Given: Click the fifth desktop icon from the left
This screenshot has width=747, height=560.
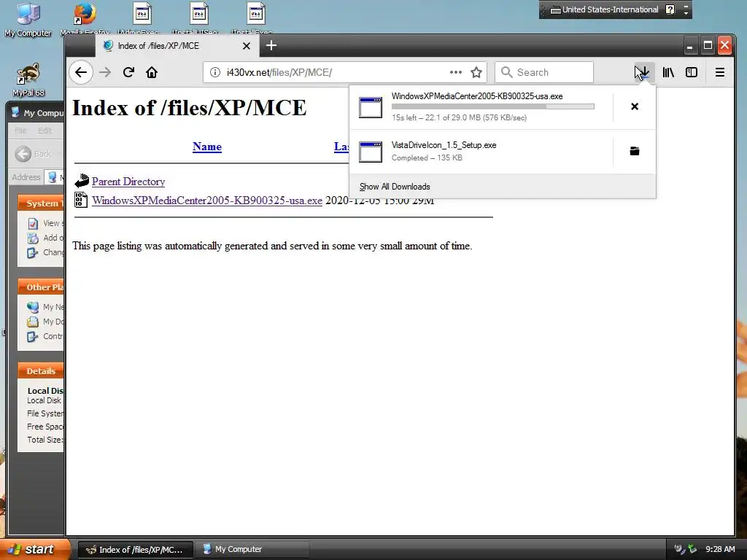Looking at the screenshot, I should click(x=256, y=18).
